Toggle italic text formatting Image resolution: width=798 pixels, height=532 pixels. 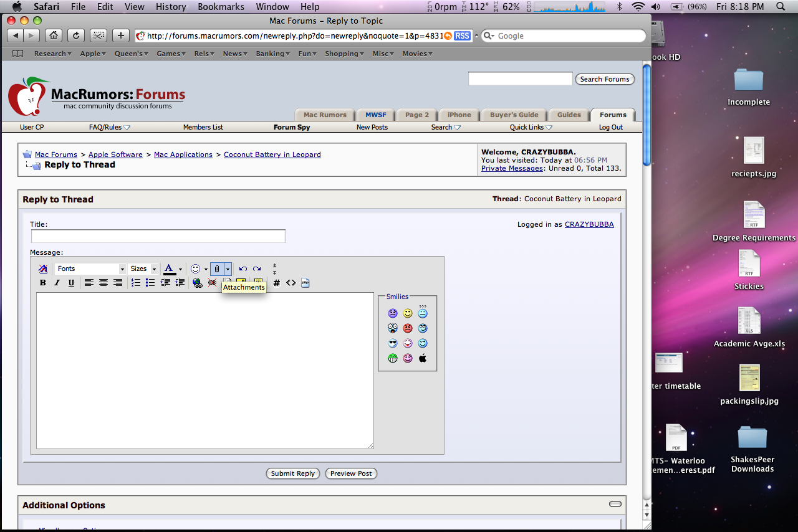(57, 283)
